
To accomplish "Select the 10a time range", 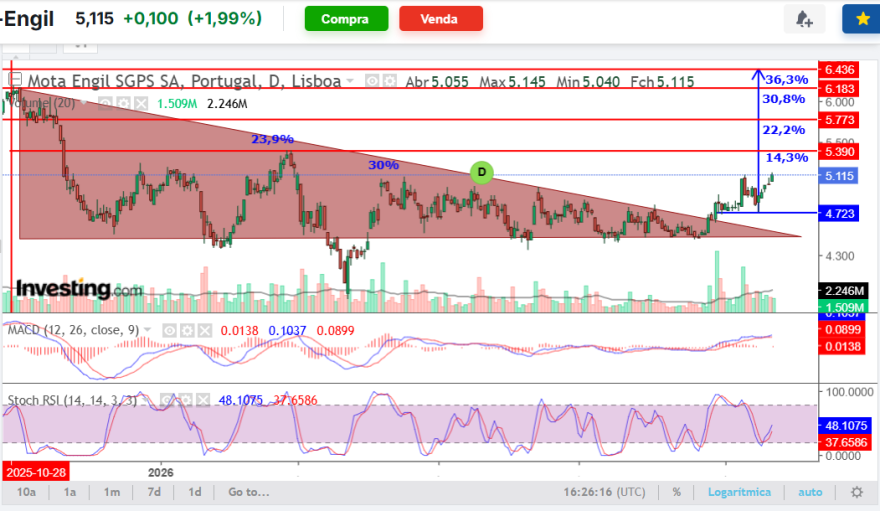I will tap(26, 492).
